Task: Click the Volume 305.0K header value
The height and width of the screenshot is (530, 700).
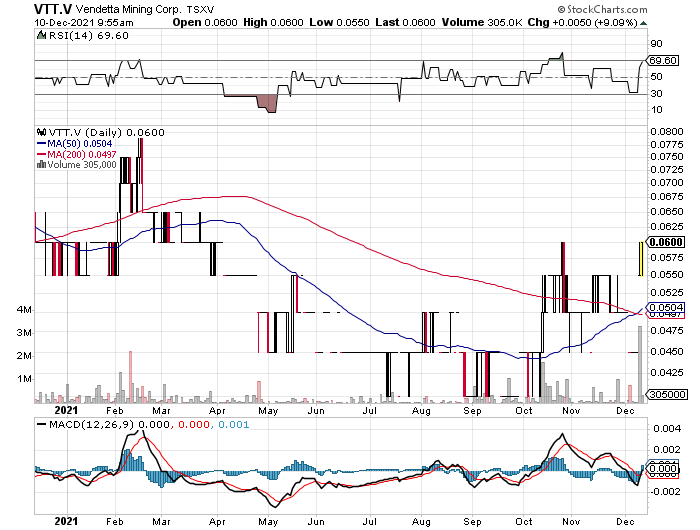Action: (482, 22)
